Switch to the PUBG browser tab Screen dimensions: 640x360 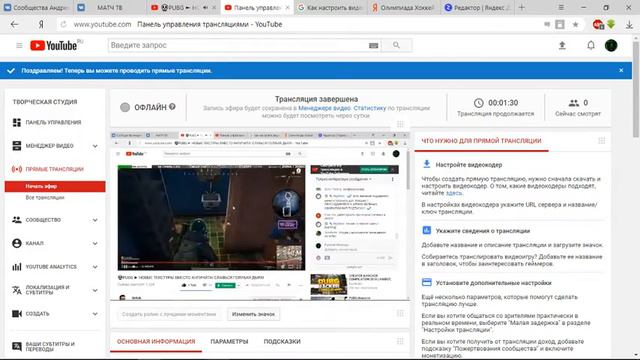(183, 7)
